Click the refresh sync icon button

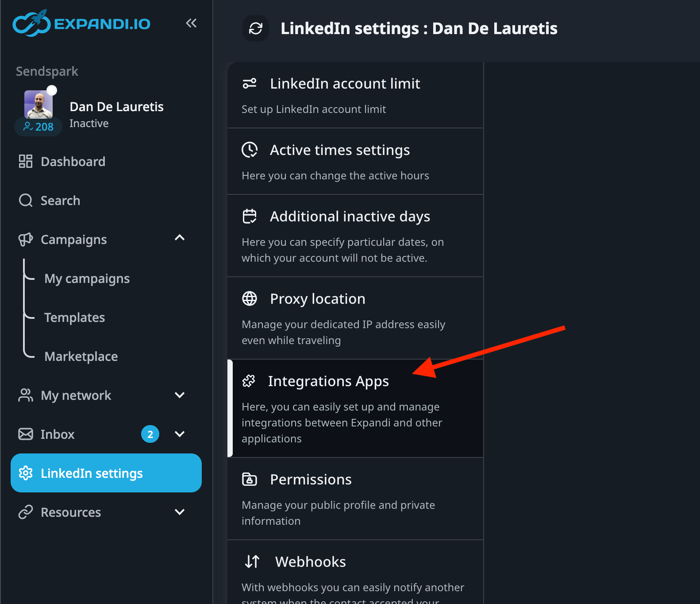coord(256,28)
